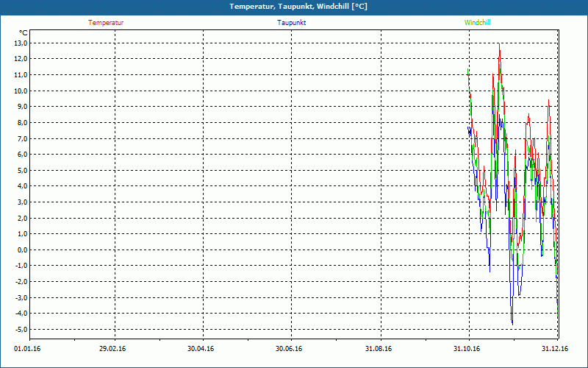Click the red Temperatur legend label
The image size is (588, 368).
tap(106, 23)
